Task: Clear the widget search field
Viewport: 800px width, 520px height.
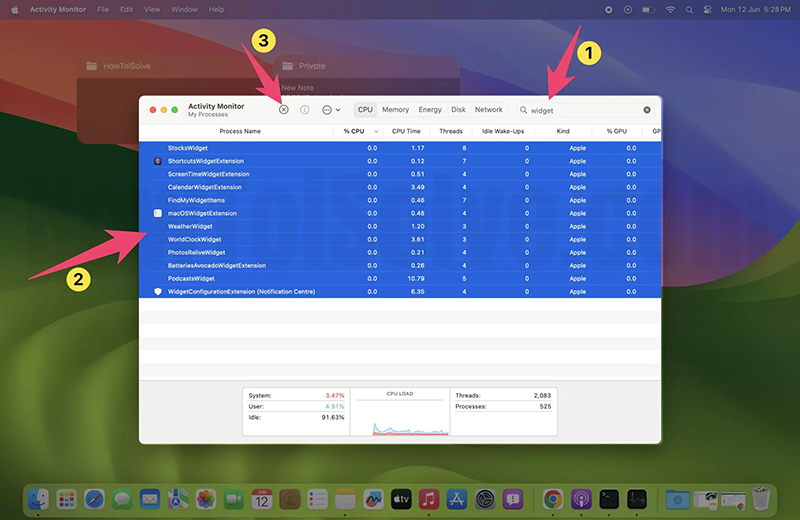Action: (647, 110)
